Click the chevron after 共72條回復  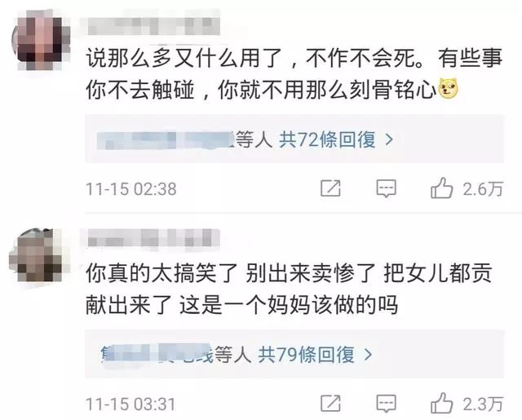tap(389, 139)
